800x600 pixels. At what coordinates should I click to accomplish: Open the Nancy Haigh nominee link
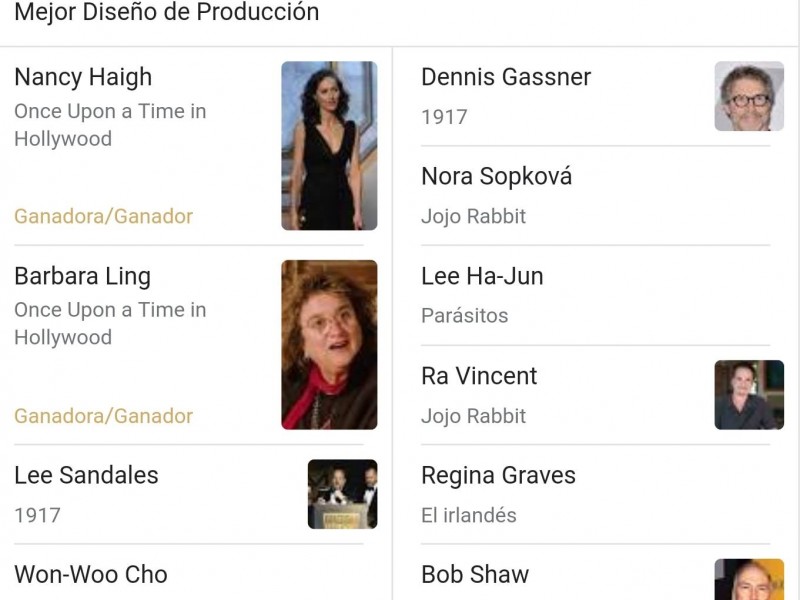point(83,77)
